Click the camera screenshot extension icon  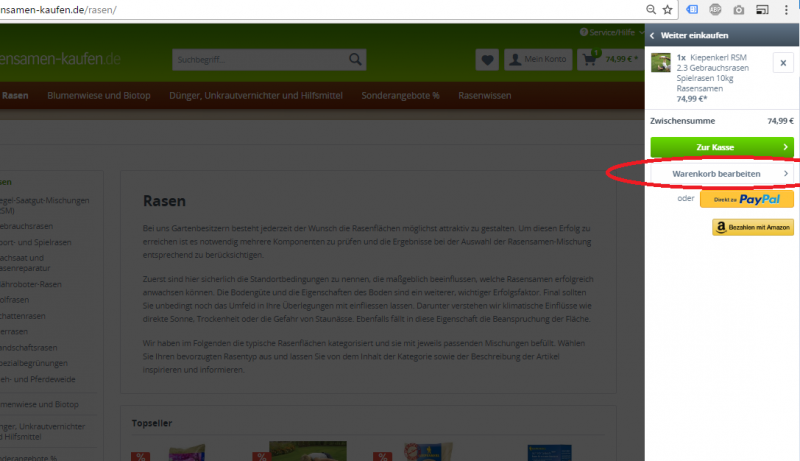(738, 10)
